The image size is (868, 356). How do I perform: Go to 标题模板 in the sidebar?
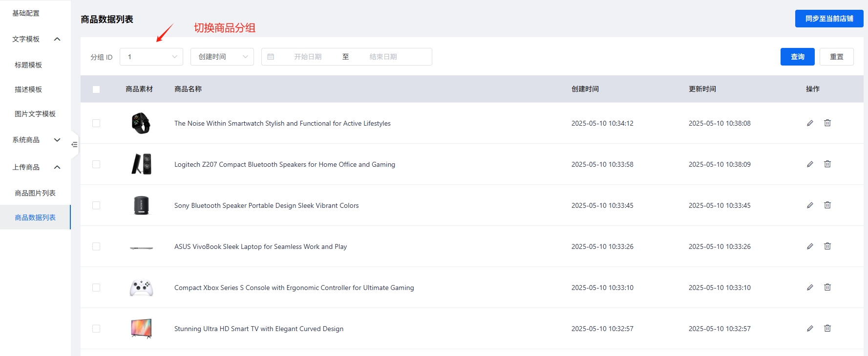28,65
